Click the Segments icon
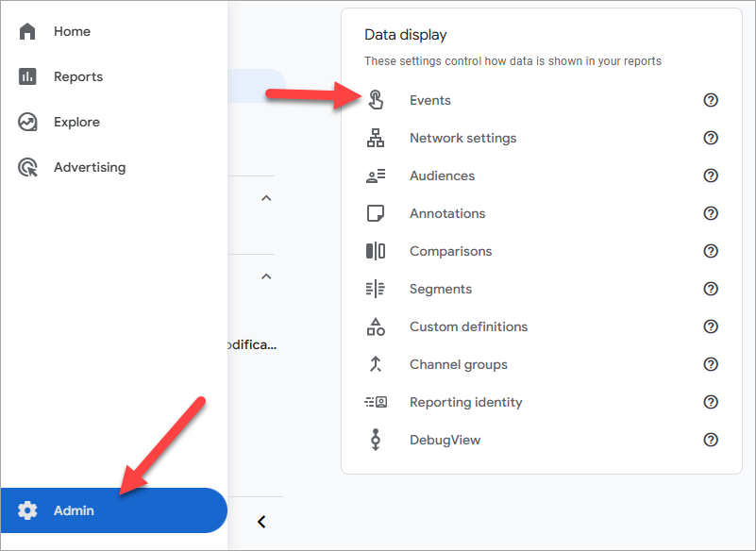 click(376, 289)
